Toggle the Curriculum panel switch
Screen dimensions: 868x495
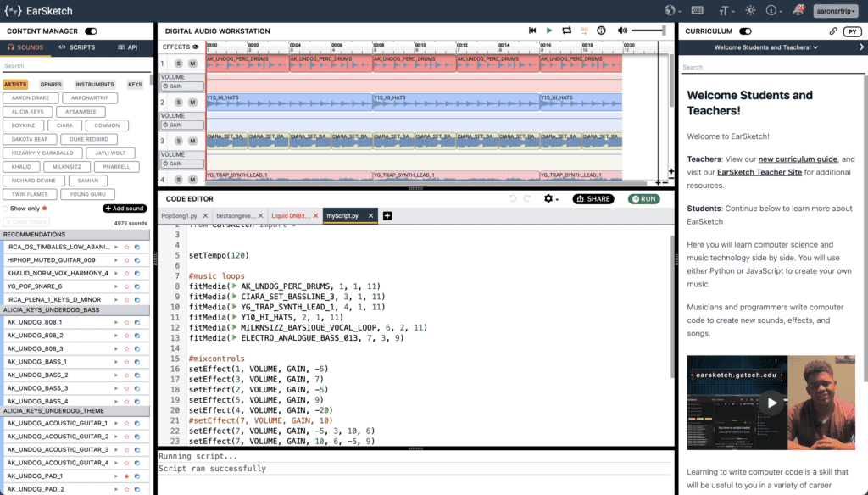click(745, 31)
